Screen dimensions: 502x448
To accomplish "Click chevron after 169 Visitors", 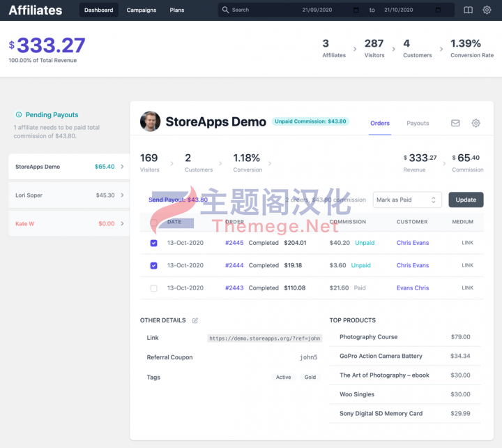I will tap(172, 163).
